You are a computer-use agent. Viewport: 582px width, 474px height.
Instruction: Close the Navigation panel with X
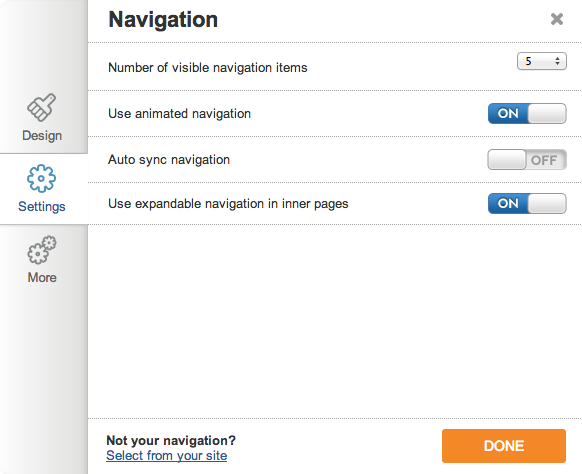coord(557,19)
